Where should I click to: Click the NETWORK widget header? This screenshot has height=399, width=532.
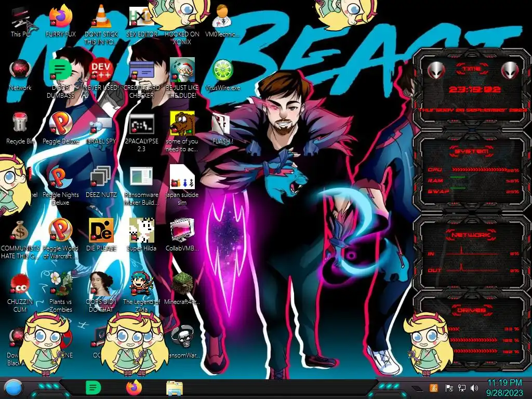pyautogui.click(x=472, y=235)
